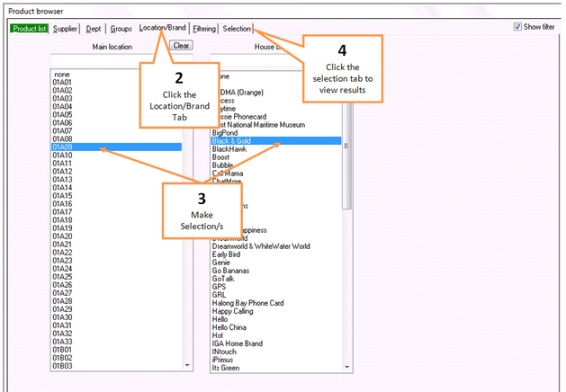Image resolution: width=566 pixels, height=392 pixels.
Task: Select iPrimus brand
Action: (x=276, y=360)
